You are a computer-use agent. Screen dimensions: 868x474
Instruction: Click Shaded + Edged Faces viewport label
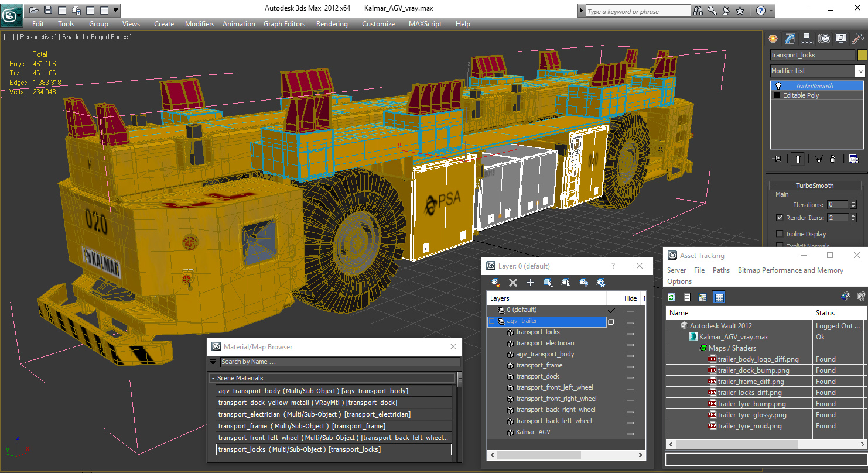tap(97, 37)
